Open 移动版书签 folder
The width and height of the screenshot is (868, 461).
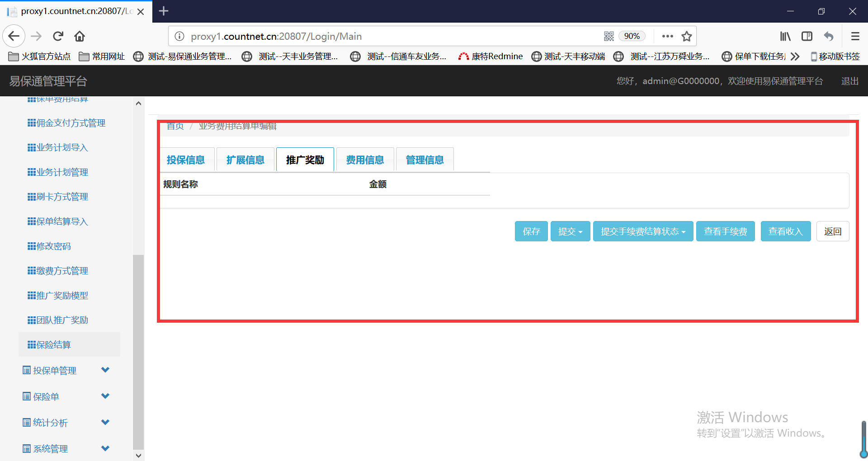point(835,56)
